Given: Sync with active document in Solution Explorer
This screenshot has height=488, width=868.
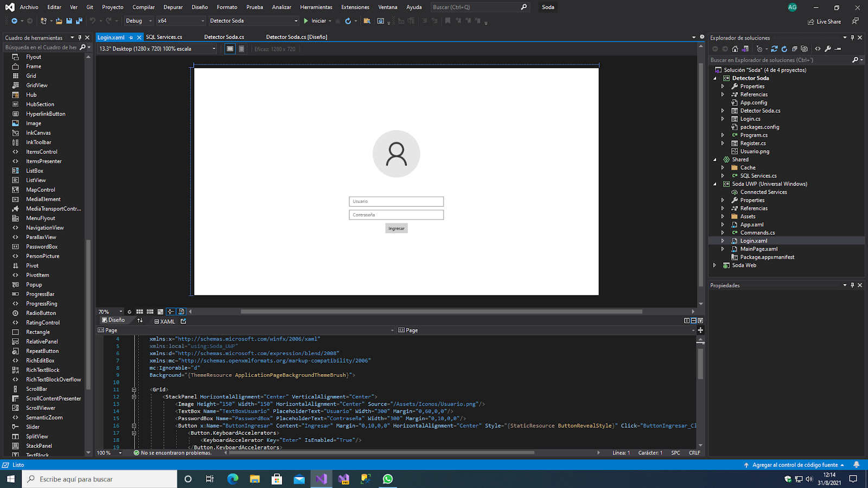Looking at the screenshot, I should click(774, 49).
